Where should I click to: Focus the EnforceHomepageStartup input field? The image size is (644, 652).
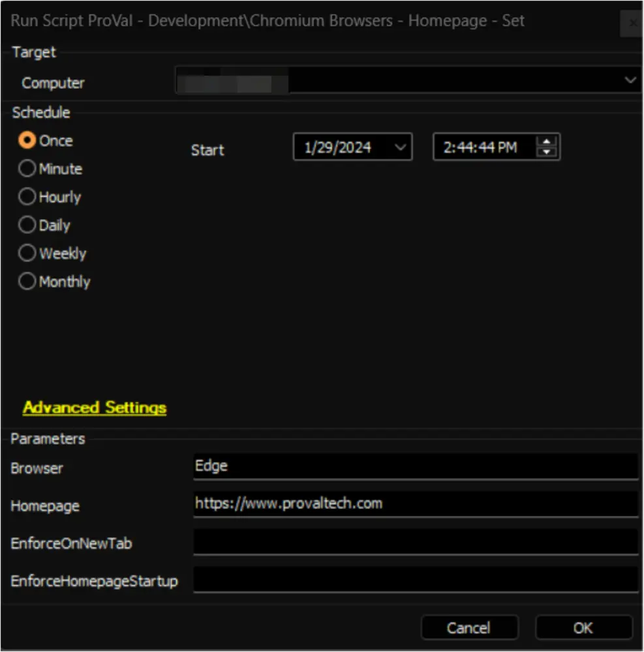416,579
